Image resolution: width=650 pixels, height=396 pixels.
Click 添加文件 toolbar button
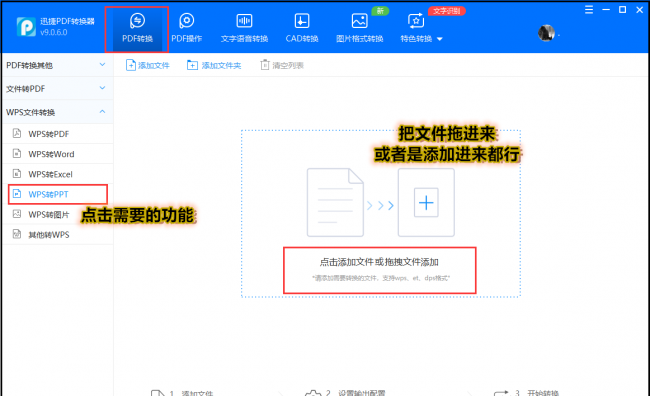click(148, 65)
